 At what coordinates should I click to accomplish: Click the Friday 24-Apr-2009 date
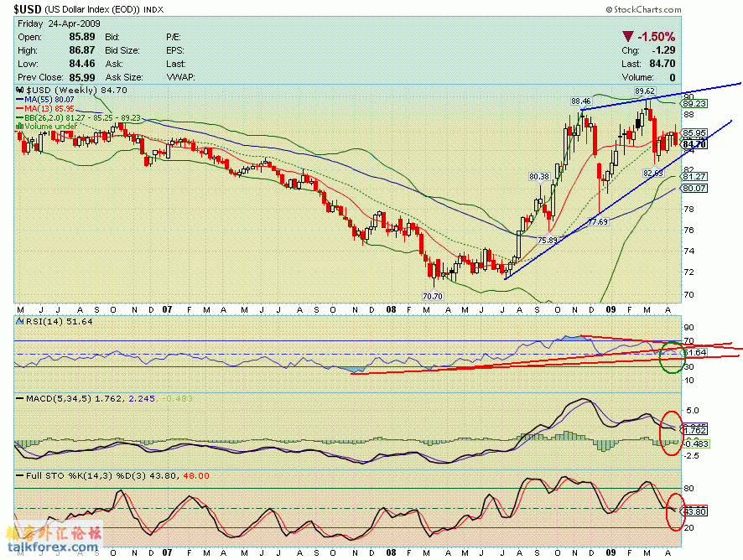coord(59,23)
